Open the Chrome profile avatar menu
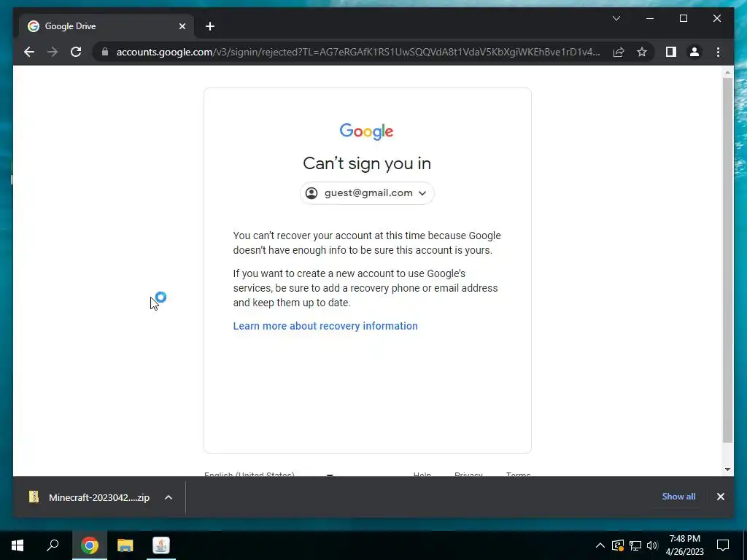 point(694,52)
